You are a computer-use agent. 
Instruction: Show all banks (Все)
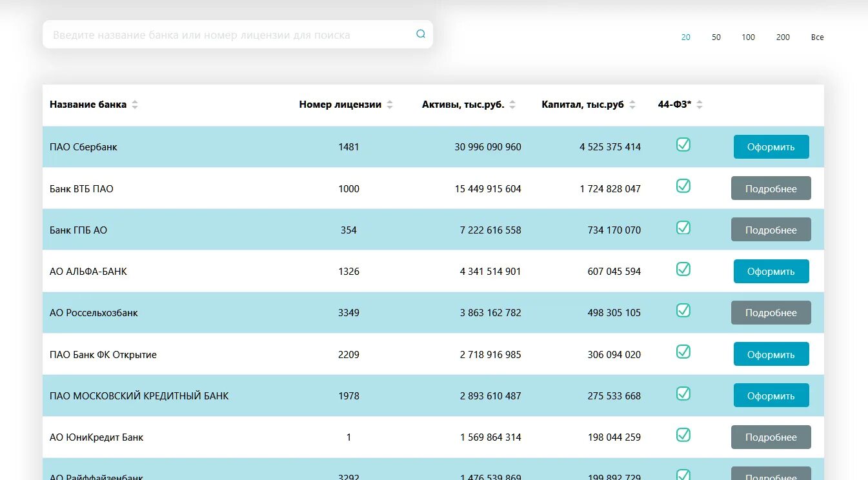(818, 37)
